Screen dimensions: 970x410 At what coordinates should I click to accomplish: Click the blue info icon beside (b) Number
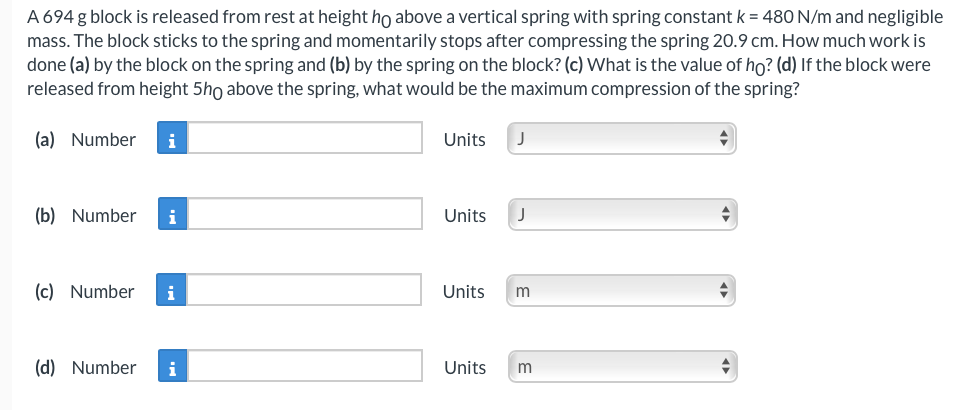pos(172,216)
